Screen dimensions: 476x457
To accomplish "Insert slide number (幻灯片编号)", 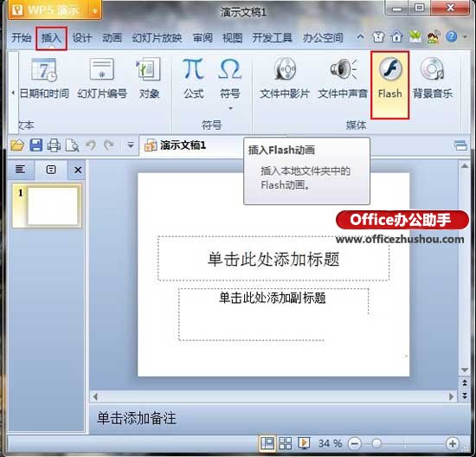I will point(102,79).
